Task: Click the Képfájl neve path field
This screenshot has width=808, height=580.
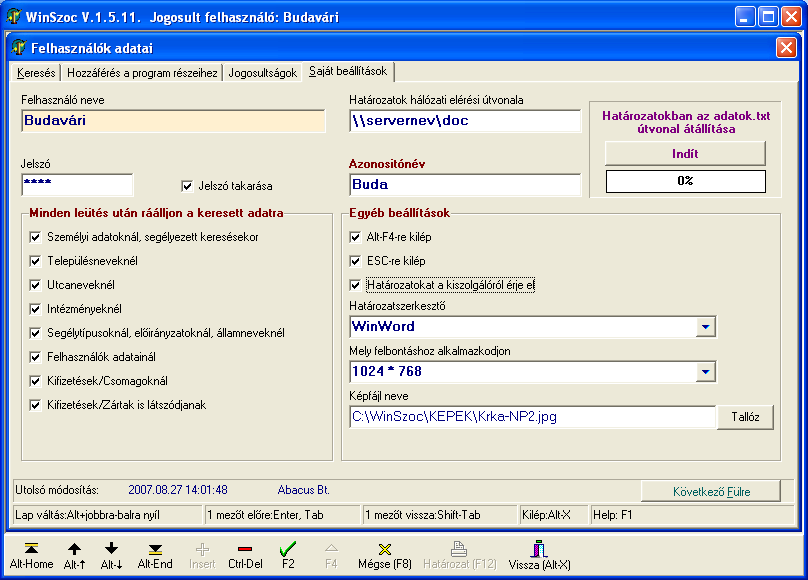Action: click(x=533, y=417)
